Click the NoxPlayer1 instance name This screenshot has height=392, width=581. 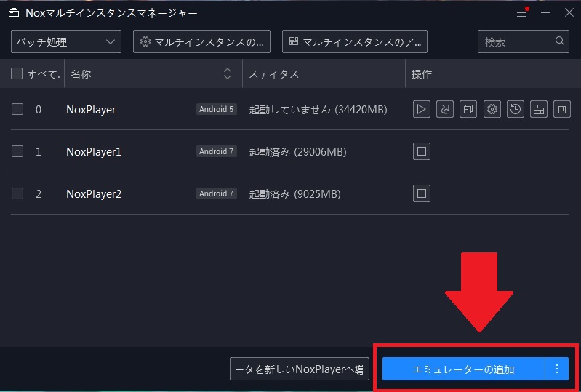94,151
